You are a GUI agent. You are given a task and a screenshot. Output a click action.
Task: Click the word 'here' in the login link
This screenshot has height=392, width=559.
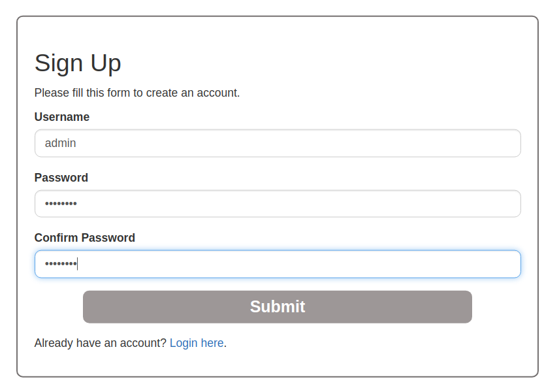(212, 343)
